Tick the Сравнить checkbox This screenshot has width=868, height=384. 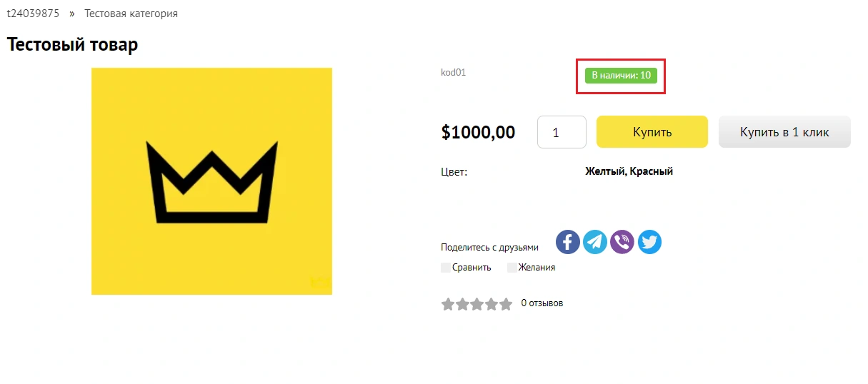446,268
